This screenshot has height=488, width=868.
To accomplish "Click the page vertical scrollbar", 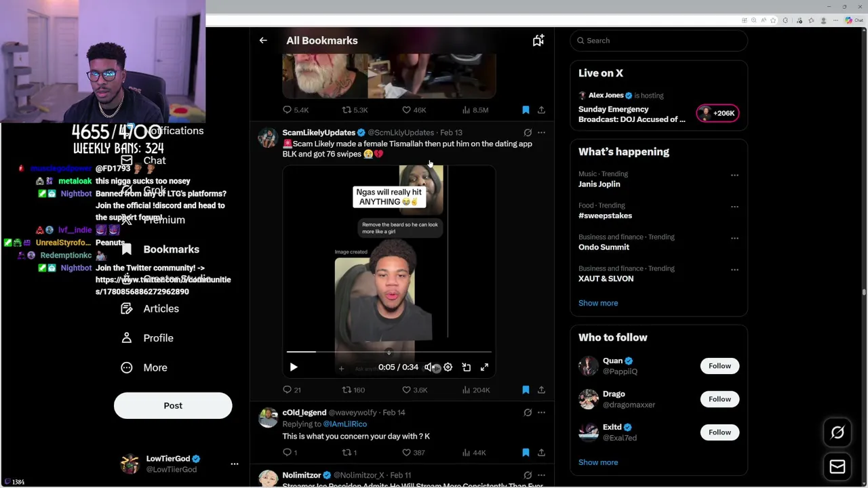I will pyautogui.click(x=864, y=292).
